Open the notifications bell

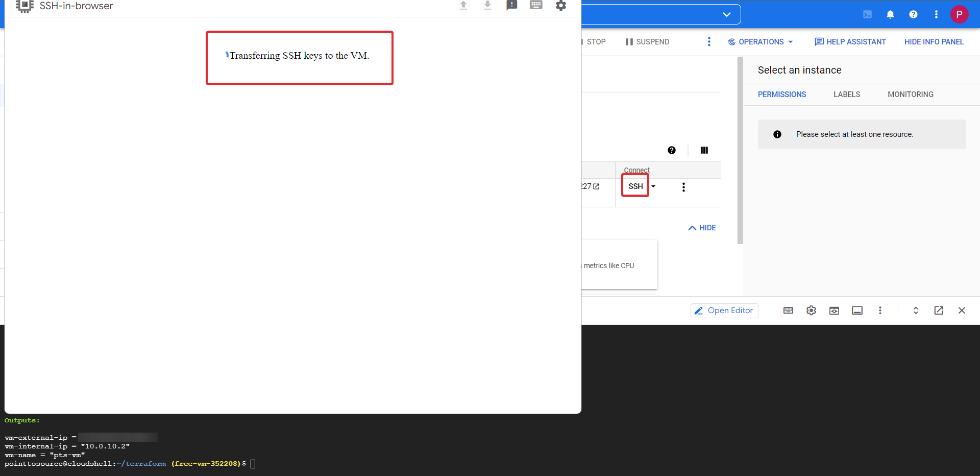click(890, 14)
